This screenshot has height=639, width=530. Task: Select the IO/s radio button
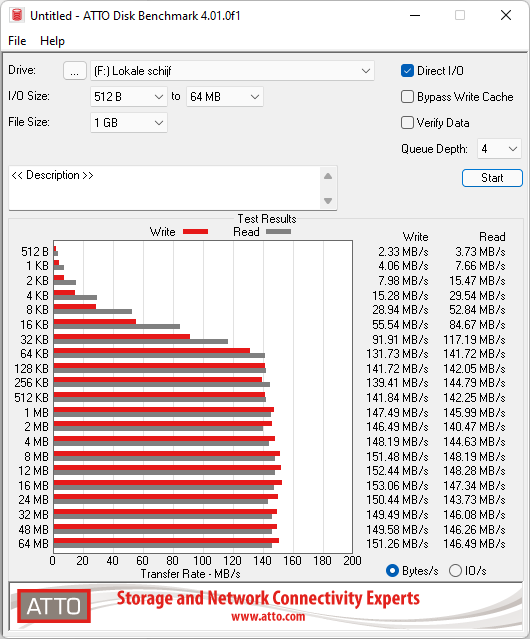[455, 571]
